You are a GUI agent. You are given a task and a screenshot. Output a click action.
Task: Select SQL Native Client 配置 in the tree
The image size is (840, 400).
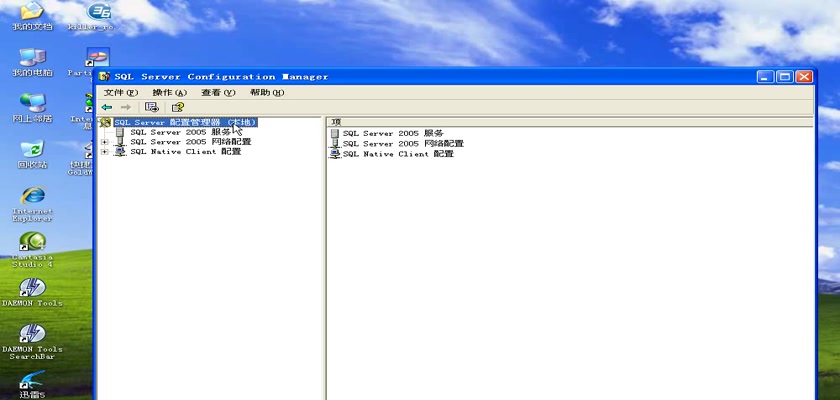[185, 152]
